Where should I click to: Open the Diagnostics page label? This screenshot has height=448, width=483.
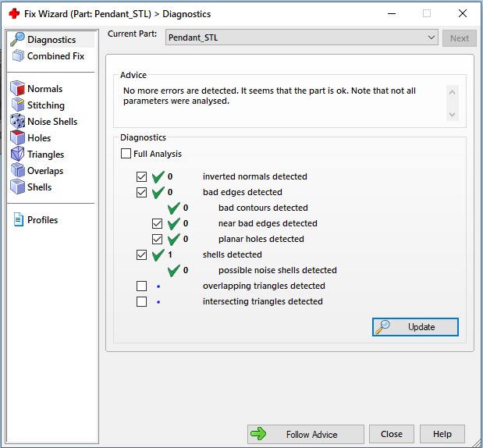pyautogui.click(x=51, y=40)
